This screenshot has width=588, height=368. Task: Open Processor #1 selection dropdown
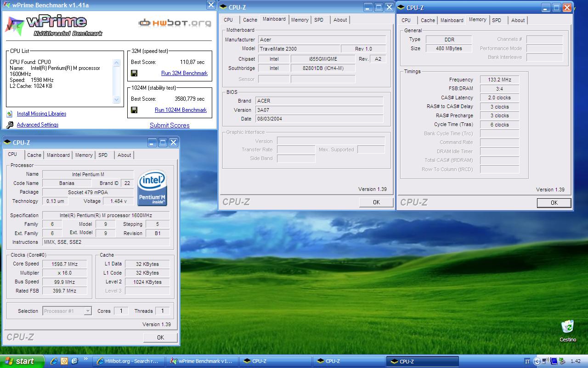tap(88, 311)
